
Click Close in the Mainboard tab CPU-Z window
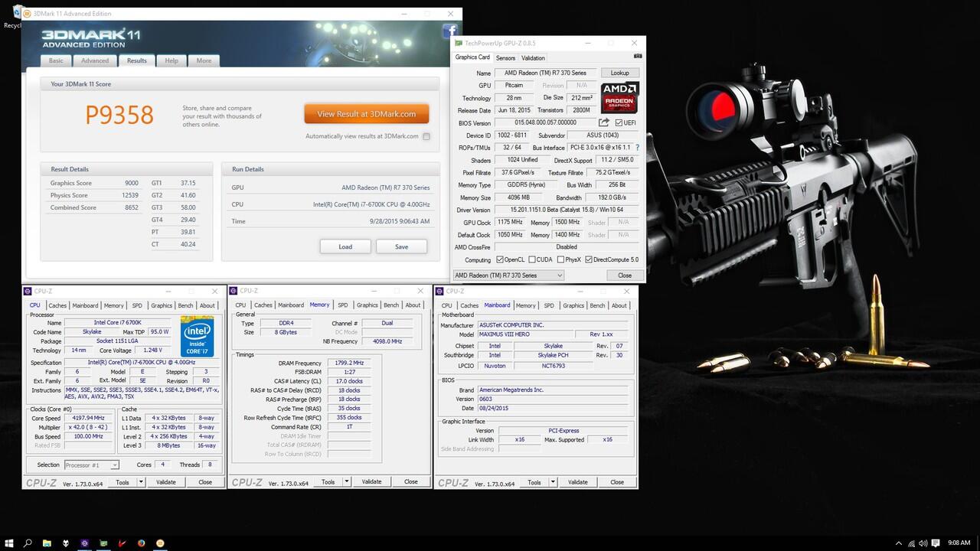tap(617, 482)
